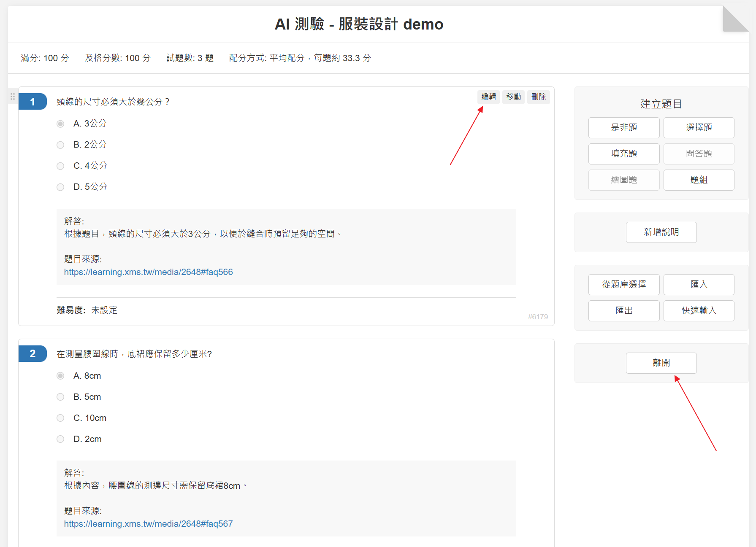Viewport: 756px width, 547px height.
Task: Delete question 1 with 刪除 button
Action: [x=538, y=97]
